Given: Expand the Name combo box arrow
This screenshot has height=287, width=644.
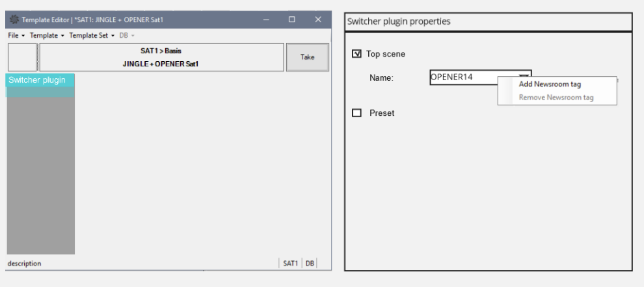Looking at the screenshot, I should (524, 77).
